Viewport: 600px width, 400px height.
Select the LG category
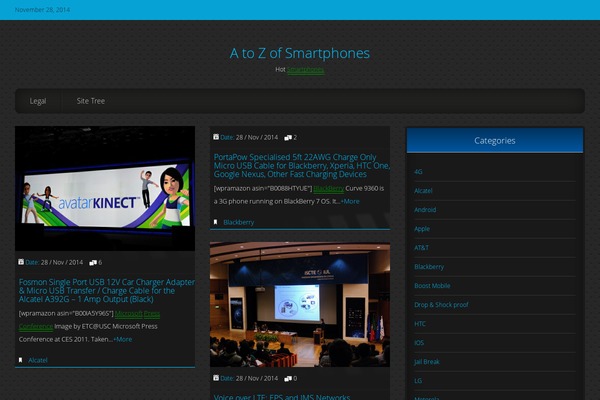pos(418,381)
